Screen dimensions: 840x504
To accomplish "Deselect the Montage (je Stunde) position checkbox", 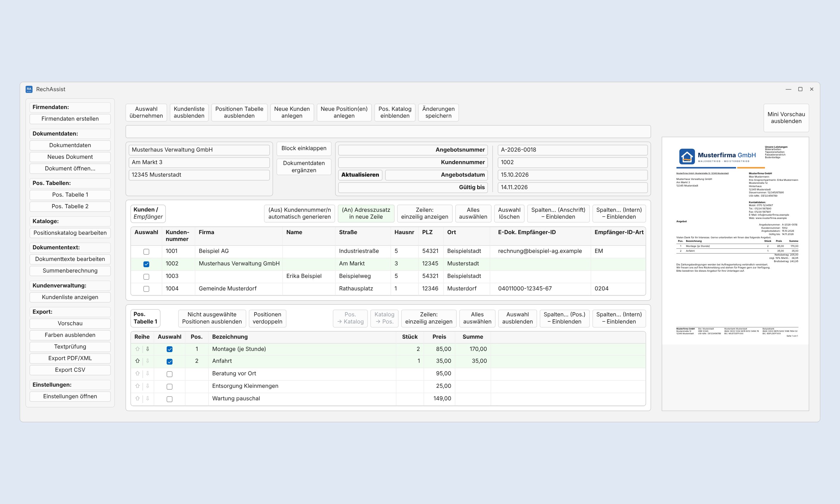I will (169, 349).
